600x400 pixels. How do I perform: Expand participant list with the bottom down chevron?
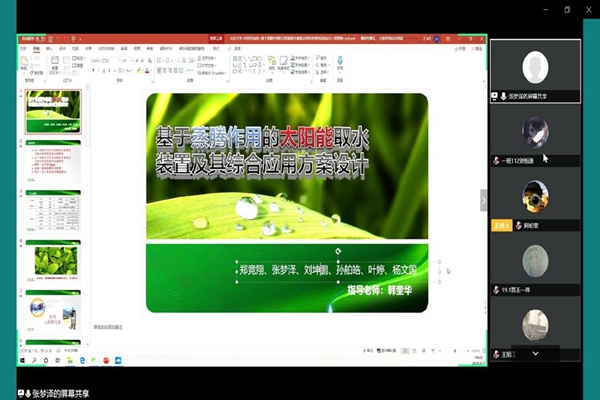coord(535,353)
